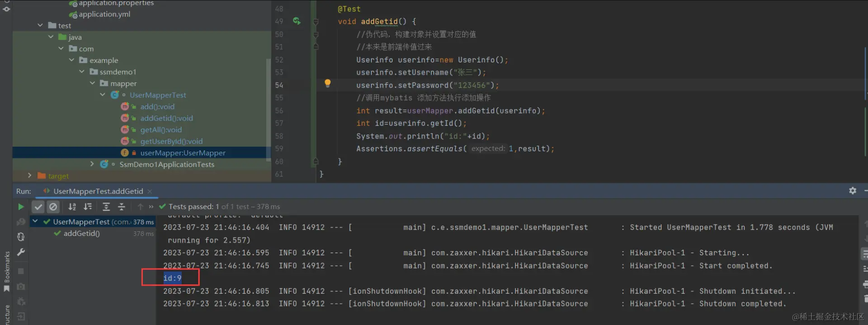Collapse the example package
The height and width of the screenshot is (325, 868).
[71, 60]
